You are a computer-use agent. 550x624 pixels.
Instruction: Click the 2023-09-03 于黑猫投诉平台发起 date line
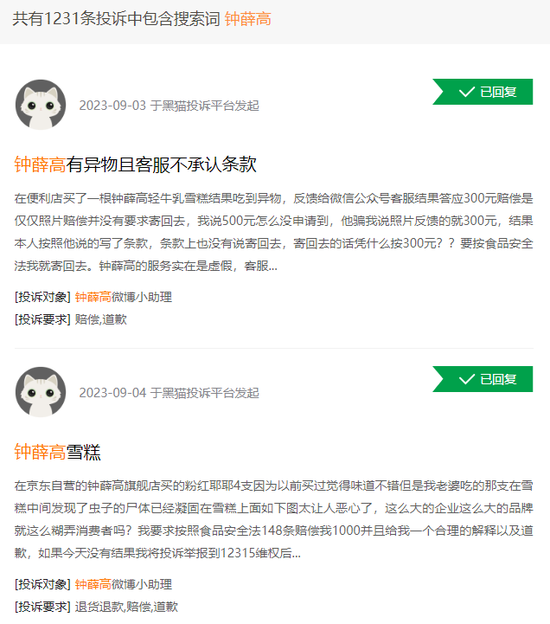[x=169, y=105]
